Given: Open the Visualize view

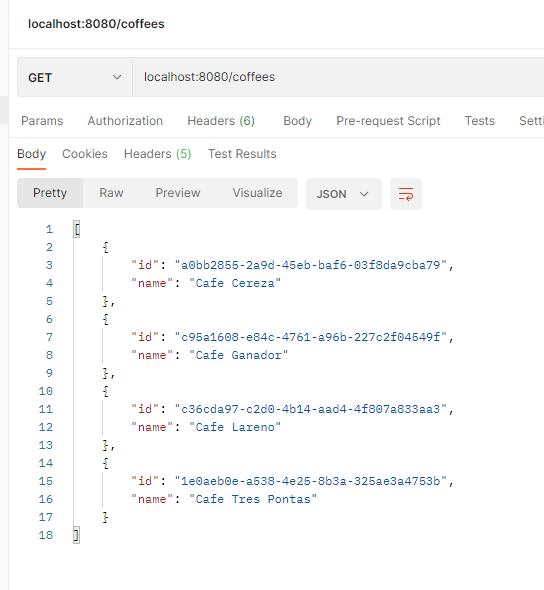Looking at the screenshot, I should click(x=257, y=193).
